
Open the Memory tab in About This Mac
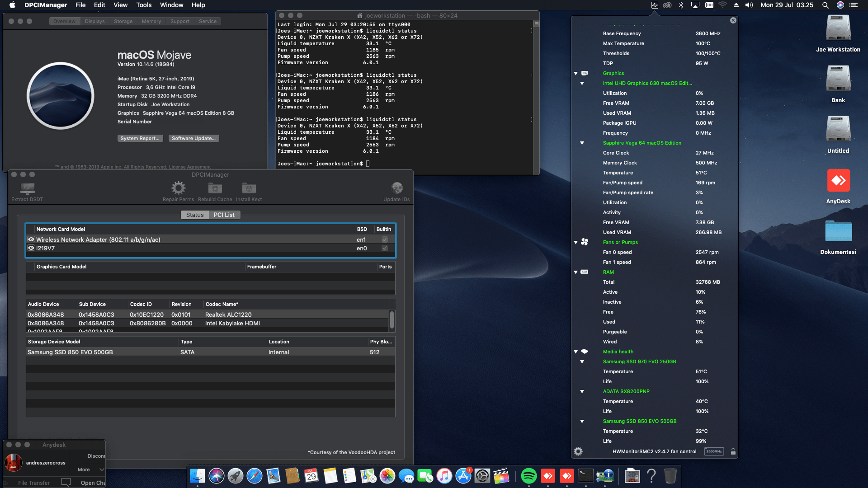(x=151, y=21)
